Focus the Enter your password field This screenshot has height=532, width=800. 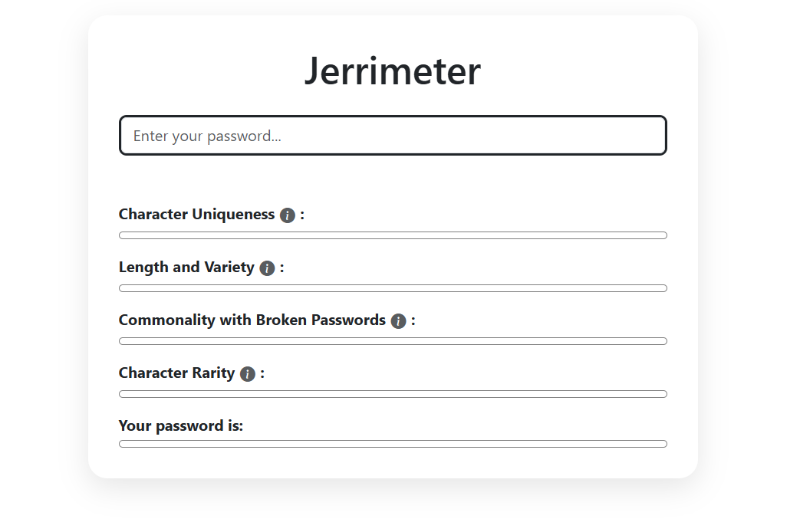click(393, 136)
